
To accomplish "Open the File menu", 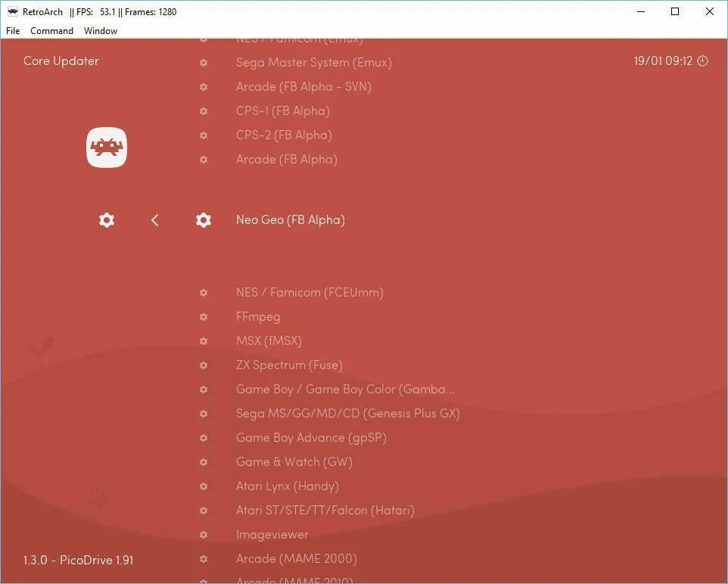I will point(13,31).
